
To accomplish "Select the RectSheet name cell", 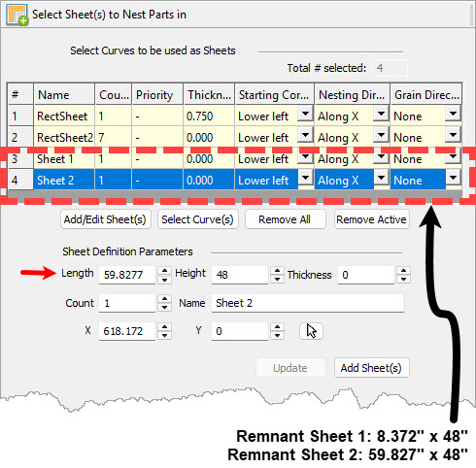I will (x=64, y=116).
